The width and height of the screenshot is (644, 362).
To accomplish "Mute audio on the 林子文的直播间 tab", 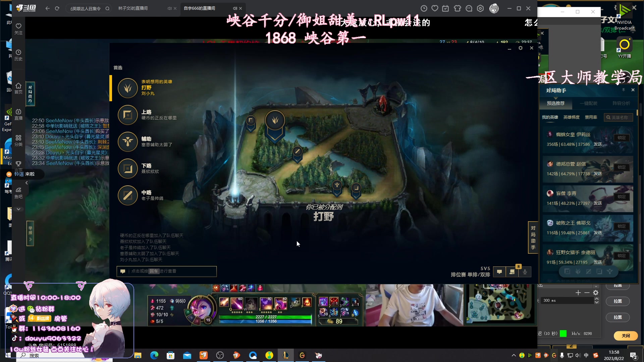I will coord(169,8).
